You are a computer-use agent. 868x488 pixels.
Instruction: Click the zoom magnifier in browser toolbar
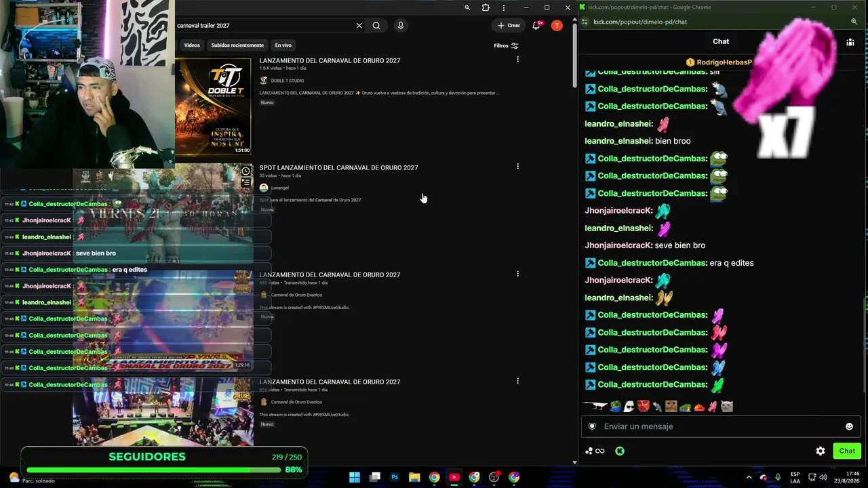pyautogui.click(x=467, y=7)
